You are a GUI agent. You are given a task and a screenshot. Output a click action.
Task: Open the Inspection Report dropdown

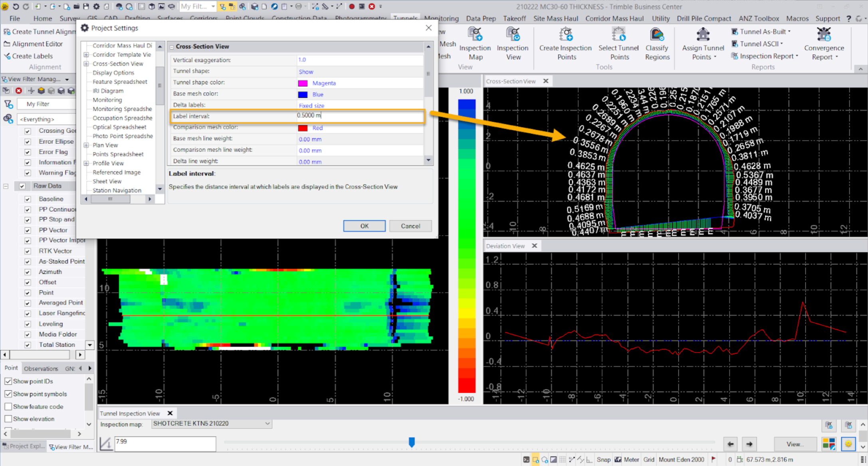tap(765, 56)
